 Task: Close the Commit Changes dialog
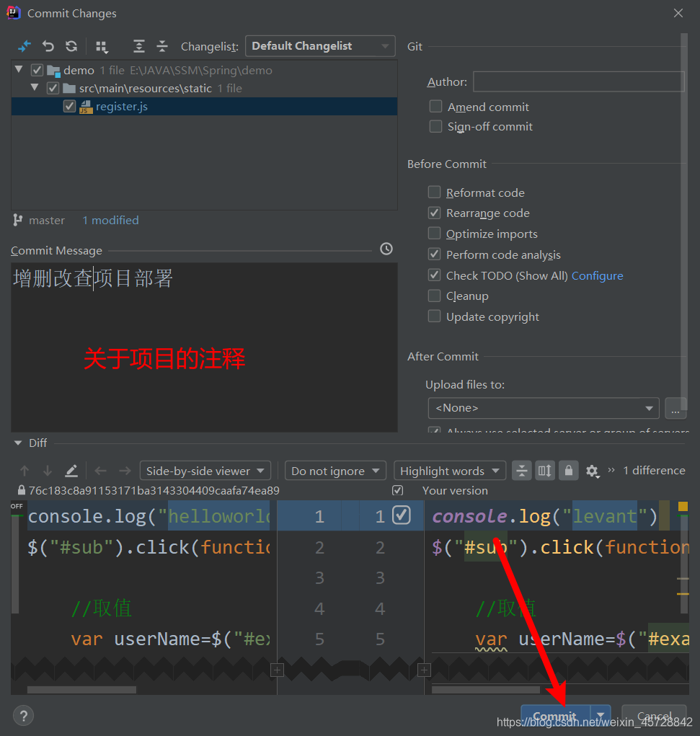point(678,13)
